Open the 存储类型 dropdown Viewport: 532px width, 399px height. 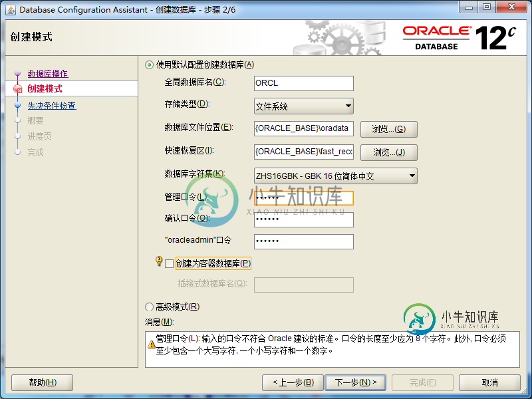tap(304, 106)
